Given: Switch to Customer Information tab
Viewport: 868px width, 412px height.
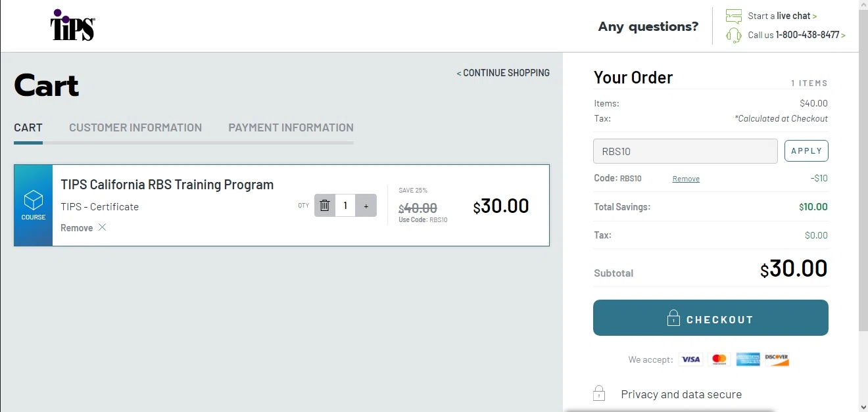Looking at the screenshot, I should [x=135, y=127].
